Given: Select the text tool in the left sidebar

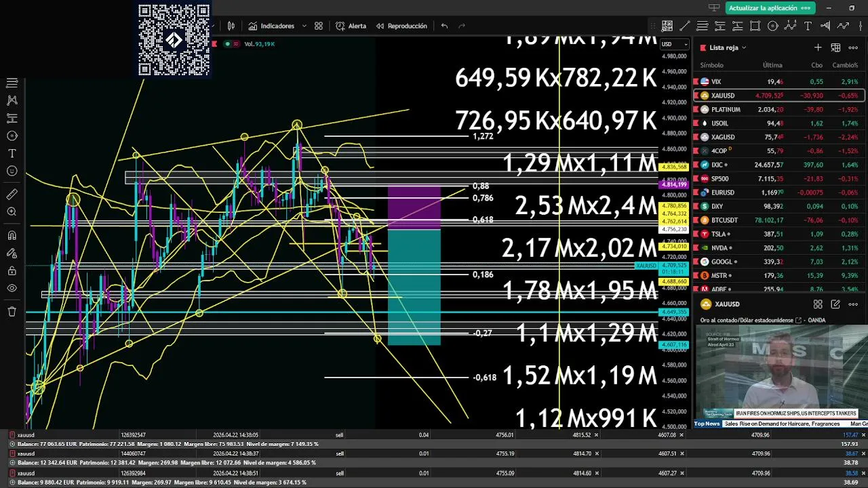Looking at the screenshot, I should (x=12, y=153).
